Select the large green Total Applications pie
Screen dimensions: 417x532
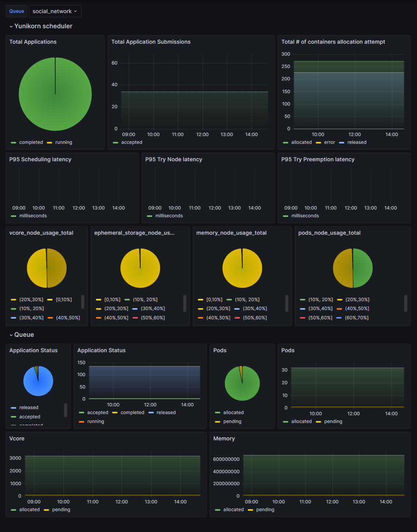click(x=55, y=94)
